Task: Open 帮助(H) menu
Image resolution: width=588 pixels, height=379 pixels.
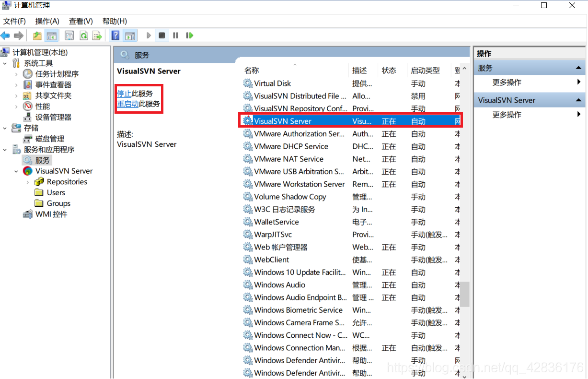Action: click(x=115, y=21)
